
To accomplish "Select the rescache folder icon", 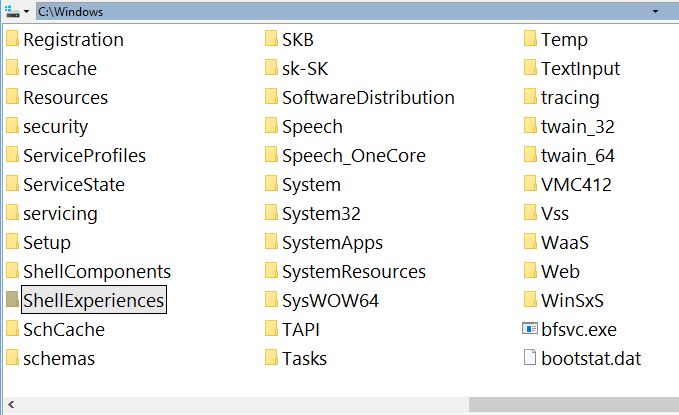I will 12,68.
